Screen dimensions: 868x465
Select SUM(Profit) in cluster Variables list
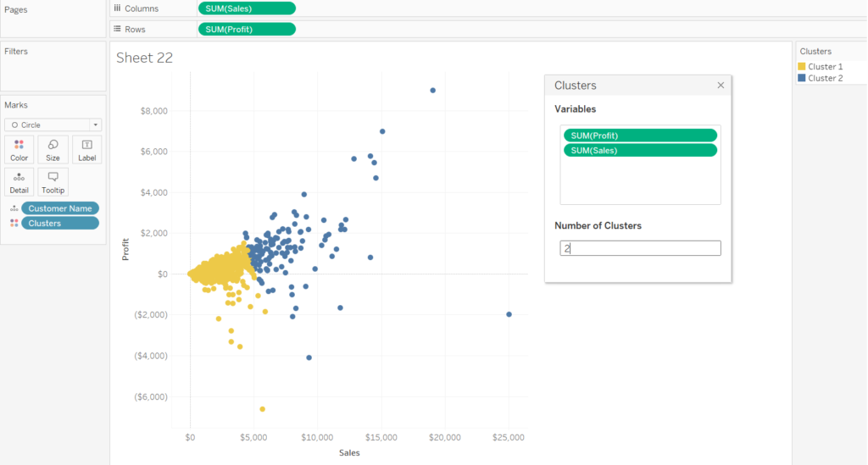coord(640,136)
